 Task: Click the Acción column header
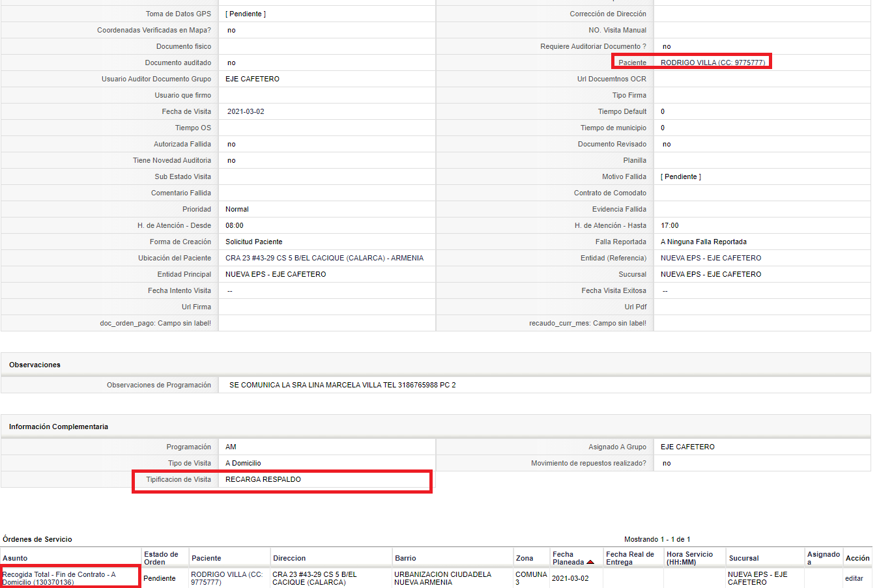857,558
